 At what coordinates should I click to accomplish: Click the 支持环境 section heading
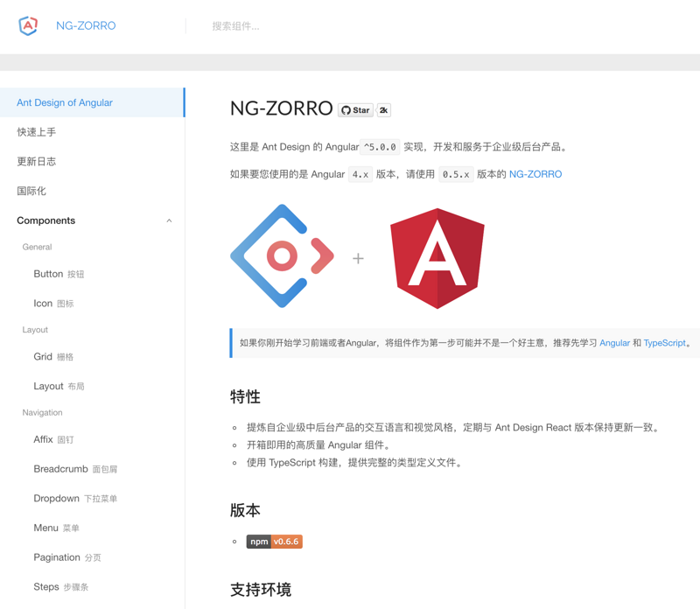pos(261,590)
